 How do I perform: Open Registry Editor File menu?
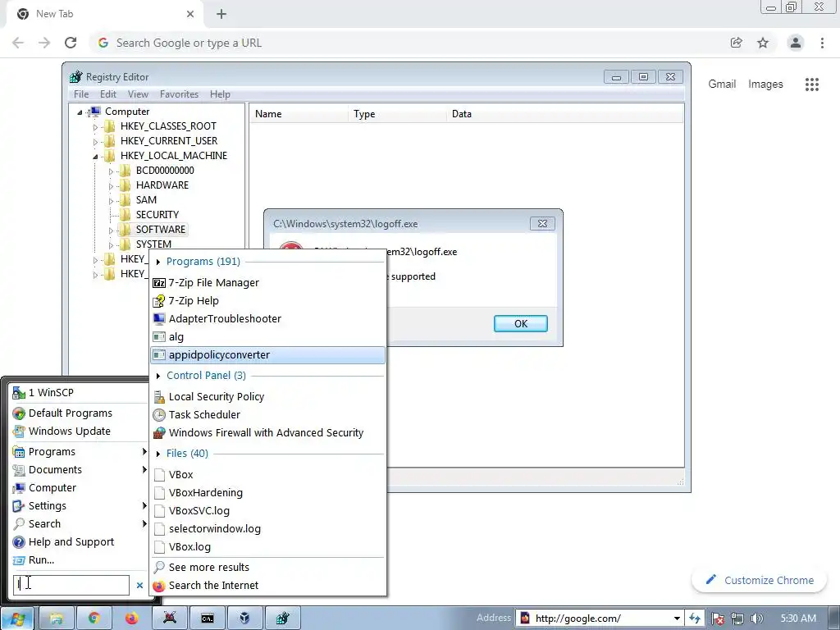point(81,94)
